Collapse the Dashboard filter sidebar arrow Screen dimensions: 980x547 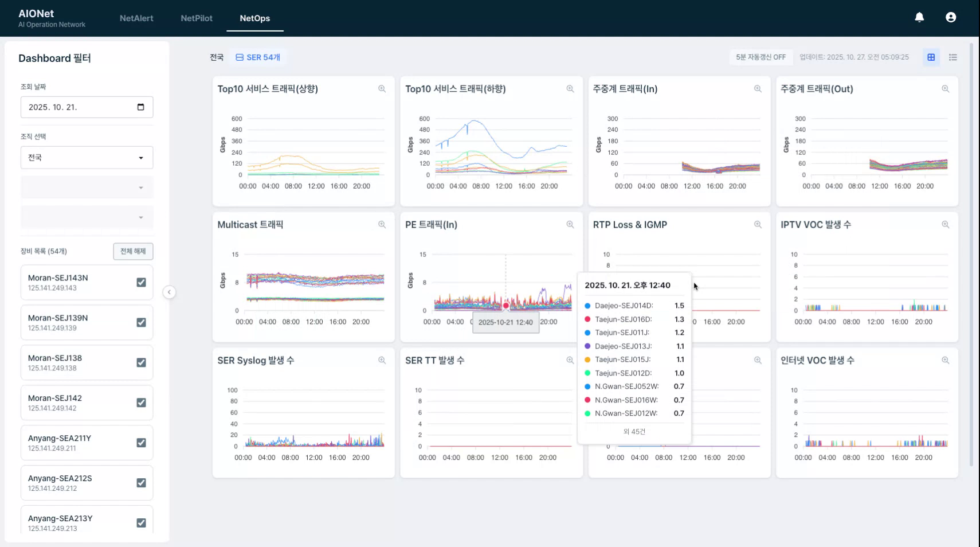169,292
